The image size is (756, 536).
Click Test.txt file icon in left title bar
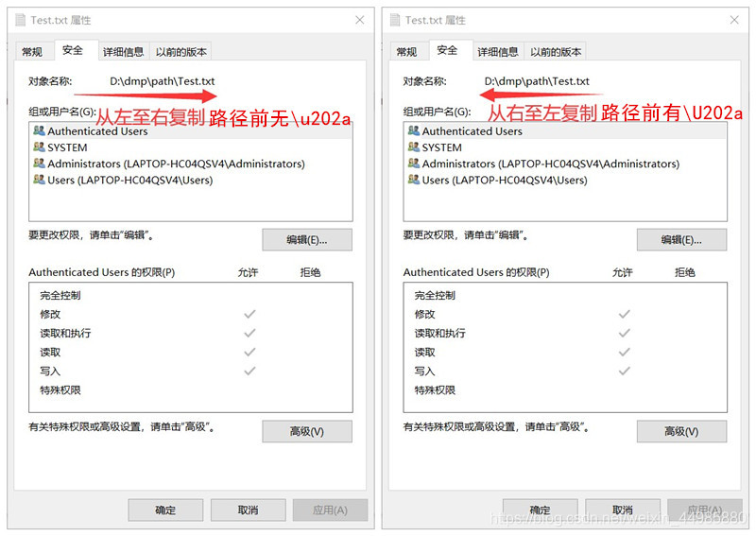pos(20,20)
